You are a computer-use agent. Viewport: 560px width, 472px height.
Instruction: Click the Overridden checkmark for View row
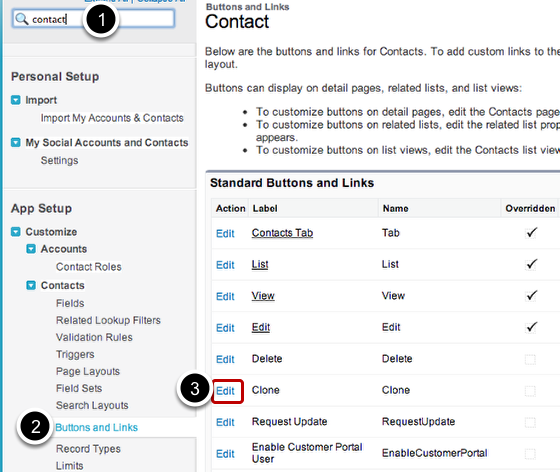[x=531, y=295]
